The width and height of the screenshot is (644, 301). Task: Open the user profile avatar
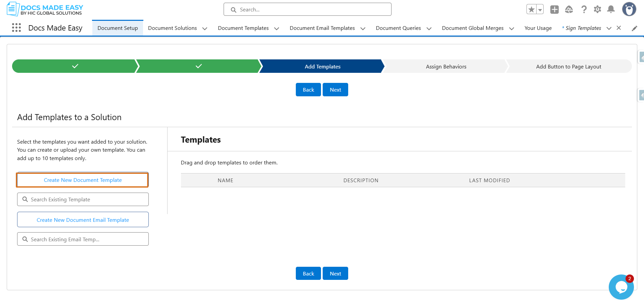click(x=629, y=9)
